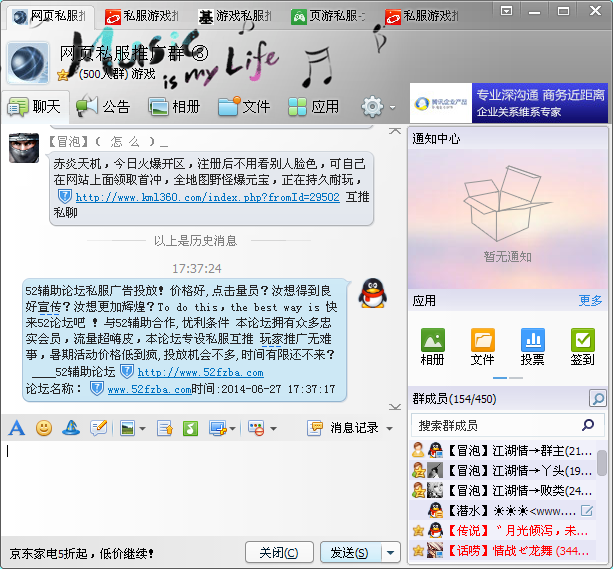The image size is (613, 569).
Task: Expand 消息记录 dropdown arrow
Action: [x=389, y=429]
